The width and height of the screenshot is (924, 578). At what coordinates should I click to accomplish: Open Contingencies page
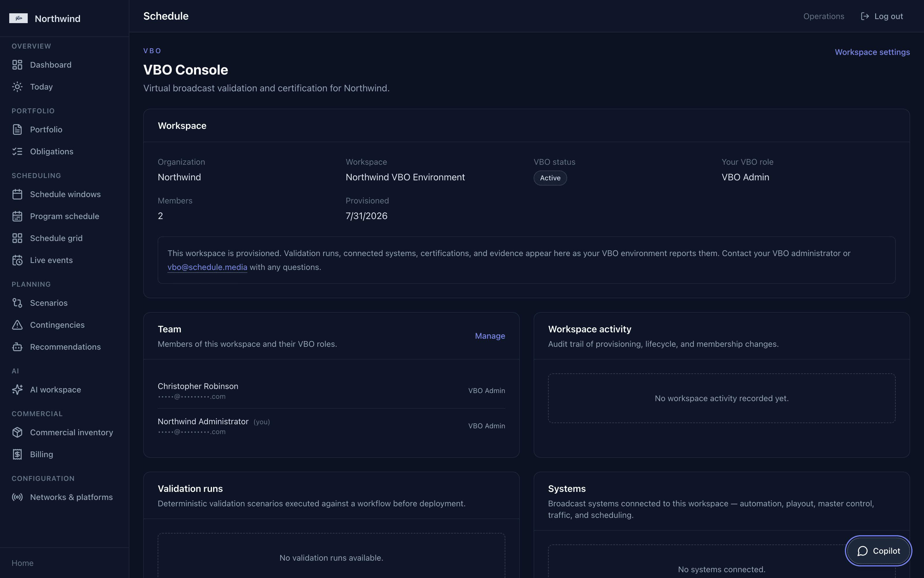(x=64, y=325)
